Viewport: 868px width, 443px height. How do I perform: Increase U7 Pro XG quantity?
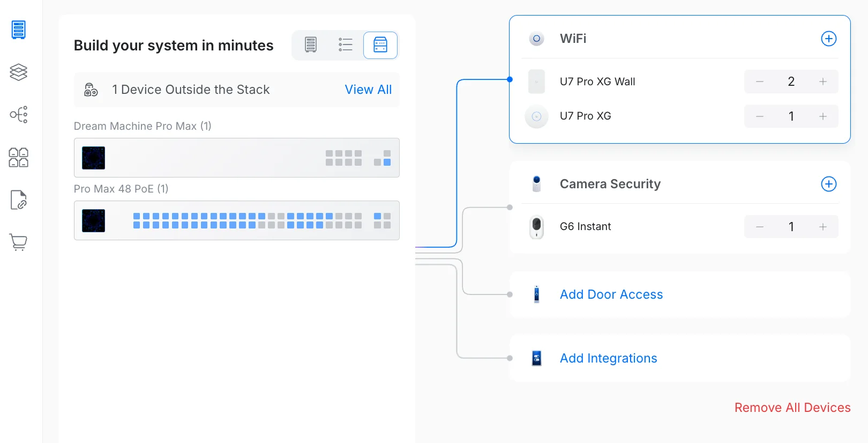(823, 116)
